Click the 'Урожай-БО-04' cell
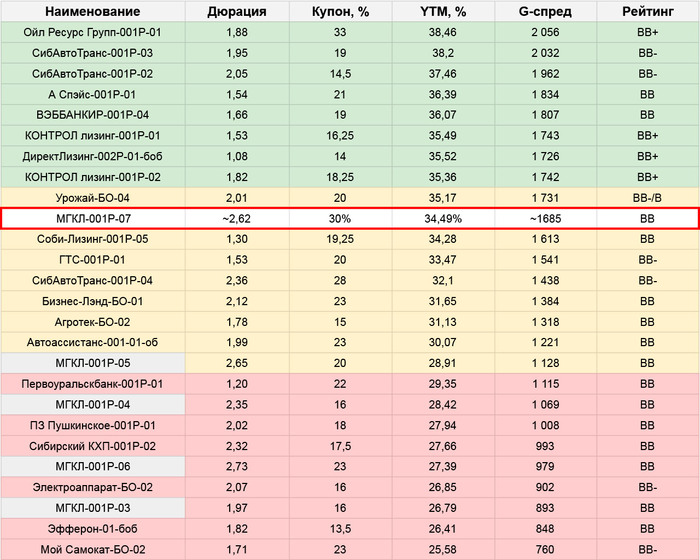 point(93,198)
